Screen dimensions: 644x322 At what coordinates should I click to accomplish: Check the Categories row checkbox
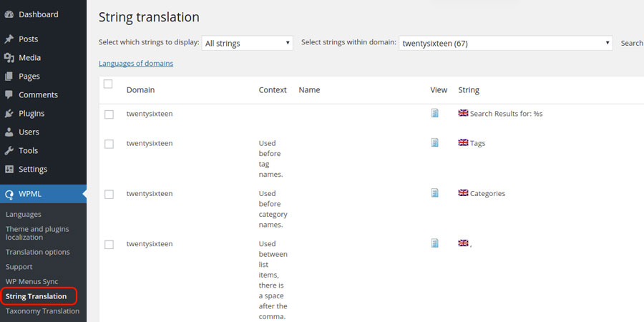pyautogui.click(x=109, y=194)
